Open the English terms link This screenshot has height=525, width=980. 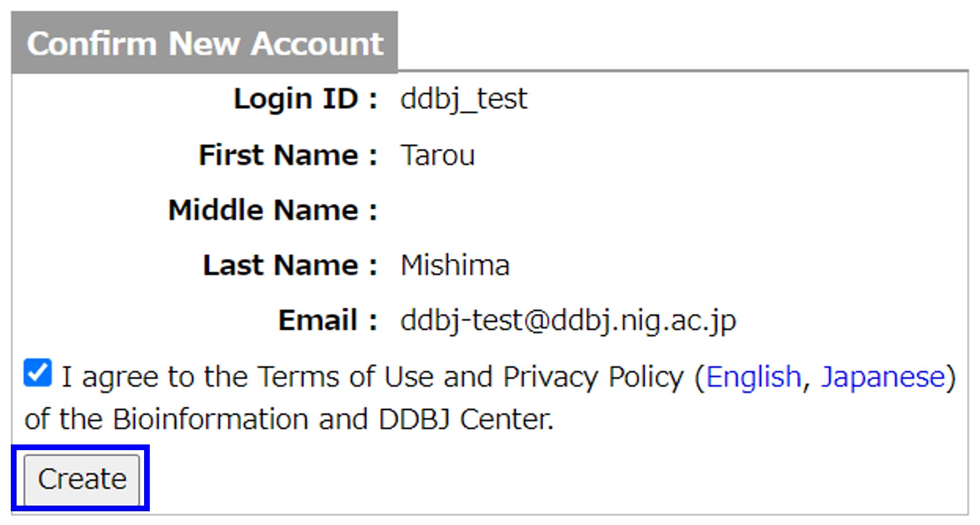[x=753, y=377]
